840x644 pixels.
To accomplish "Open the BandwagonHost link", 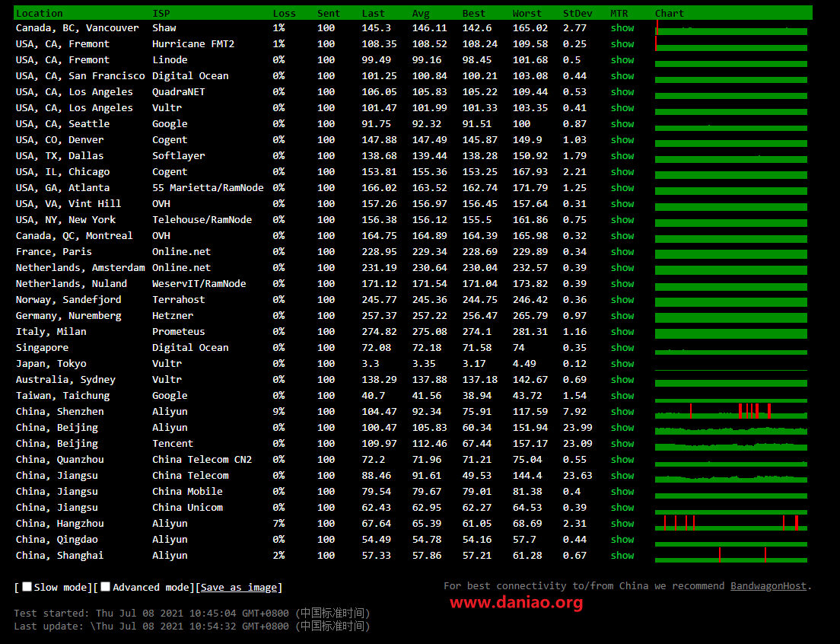I will point(768,585).
